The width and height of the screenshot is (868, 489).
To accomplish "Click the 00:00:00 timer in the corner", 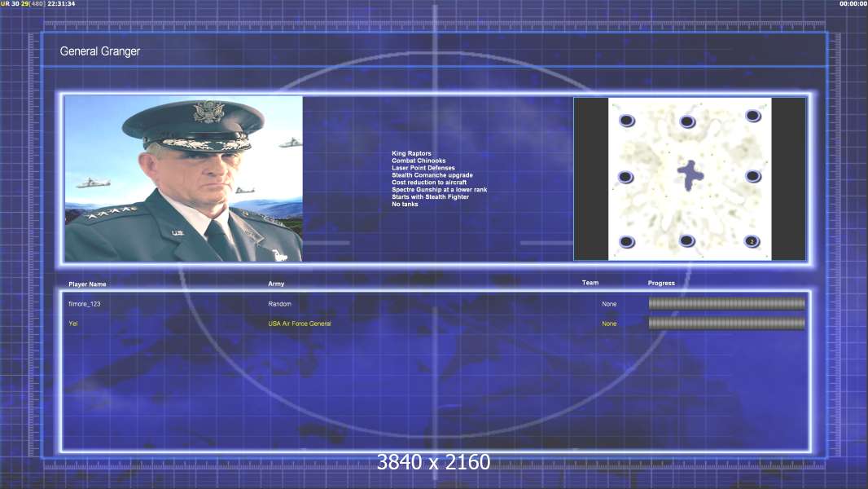I will point(853,4).
